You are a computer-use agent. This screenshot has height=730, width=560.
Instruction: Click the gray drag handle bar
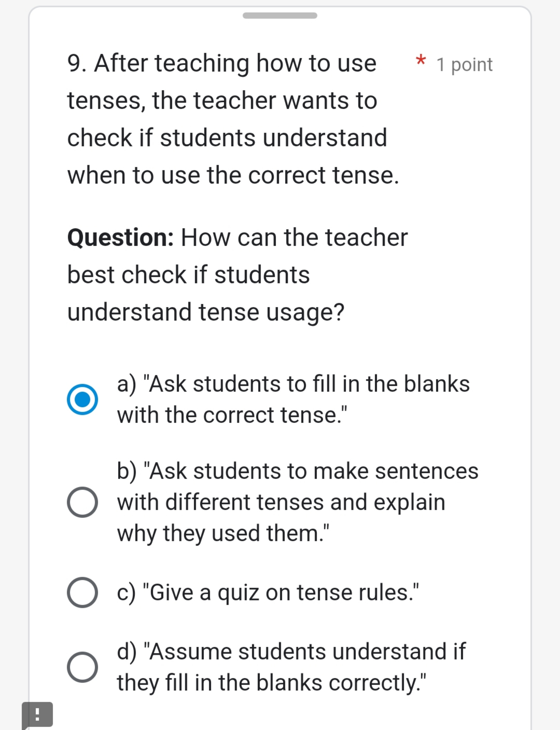(280, 15)
